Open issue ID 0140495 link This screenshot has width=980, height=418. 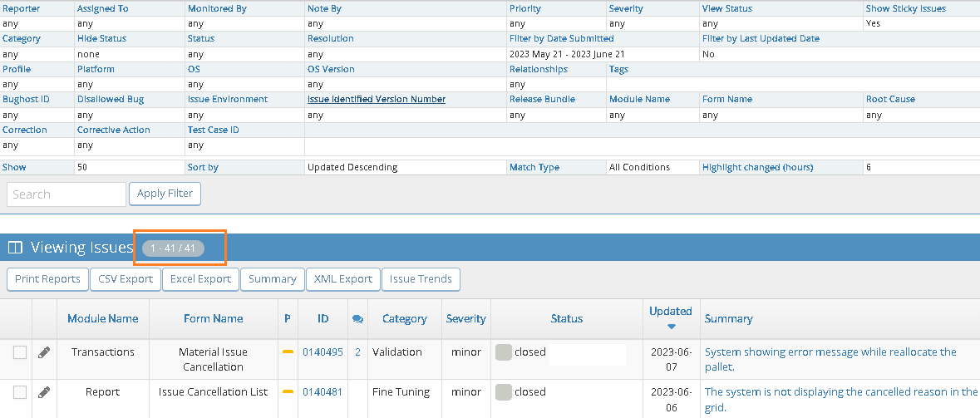(x=323, y=352)
